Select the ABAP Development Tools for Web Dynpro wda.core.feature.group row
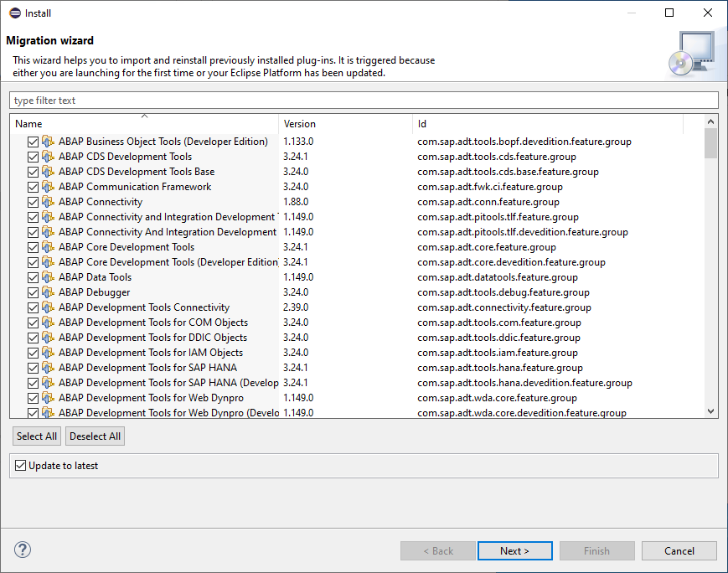 (x=357, y=398)
